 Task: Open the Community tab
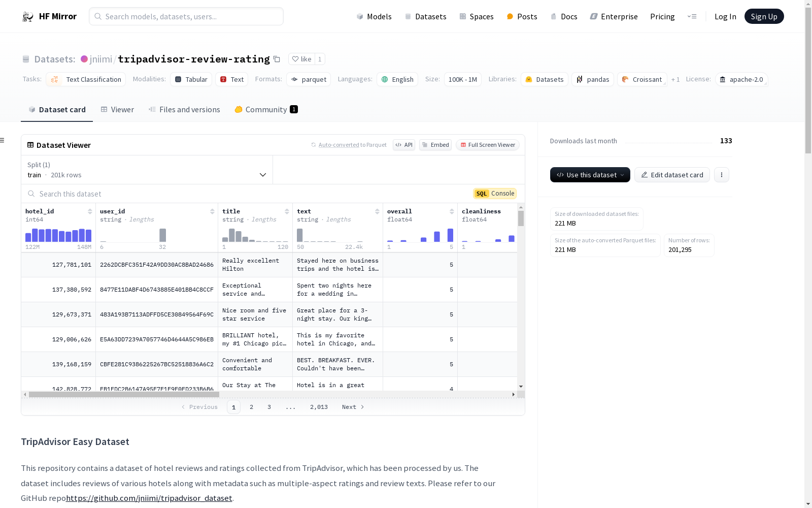click(266, 110)
